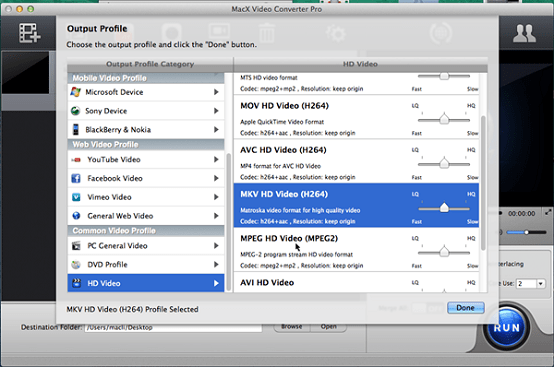Click the HD Video clapper icon

coord(76,283)
